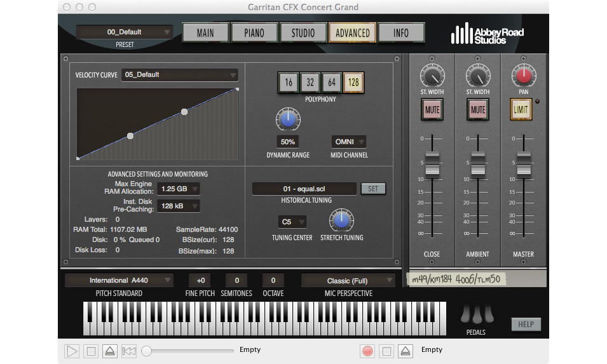The height and width of the screenshot is (364, 607).
Task: Mute the Close microphone channel
Action: [x=432, y=110]
